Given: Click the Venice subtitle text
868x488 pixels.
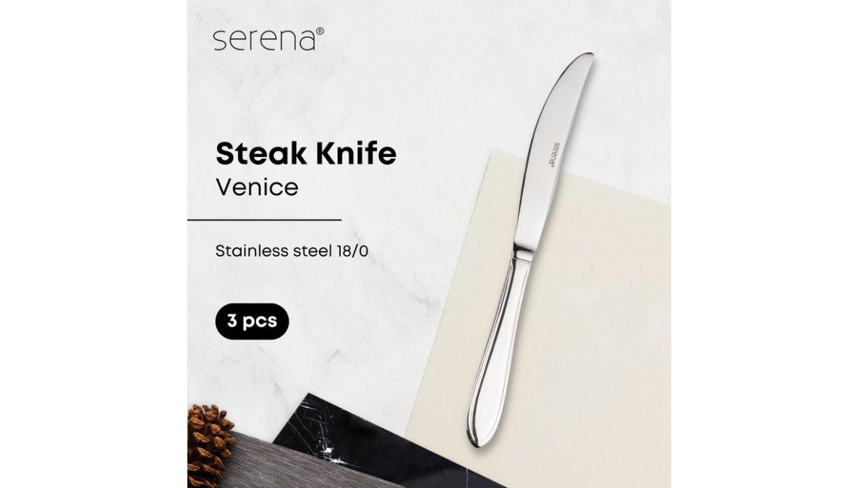Looking at the screenshot, I should 257,188.
